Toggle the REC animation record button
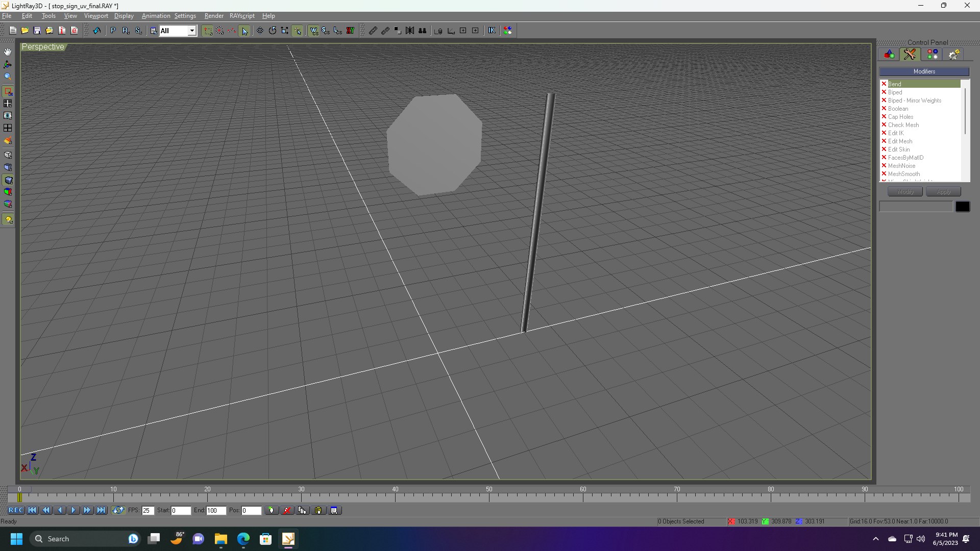This screenshot has height=551, width=980. 16,510
